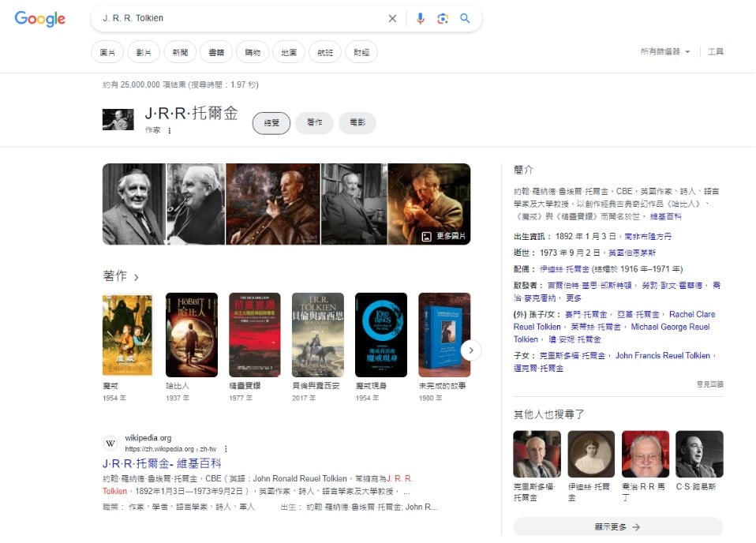Start a voice search with the microphone icon
756x543 pixels.
(420, 17)
